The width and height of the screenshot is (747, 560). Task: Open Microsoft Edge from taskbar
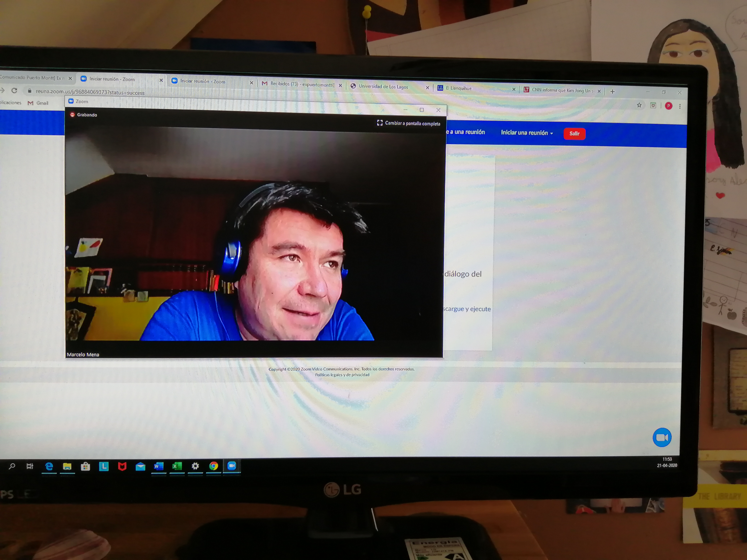[x=49, y=466]
